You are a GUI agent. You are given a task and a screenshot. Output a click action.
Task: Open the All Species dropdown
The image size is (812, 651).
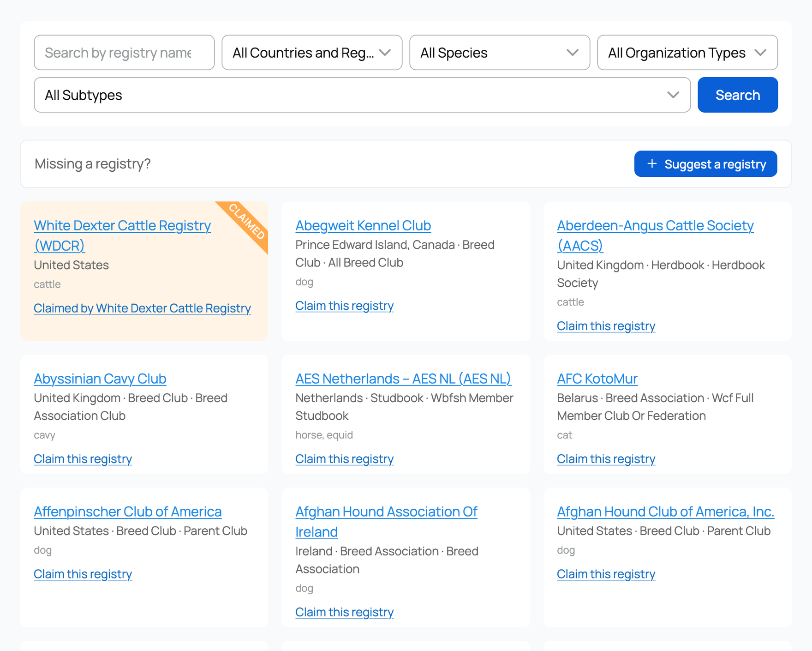pos(500,53)
